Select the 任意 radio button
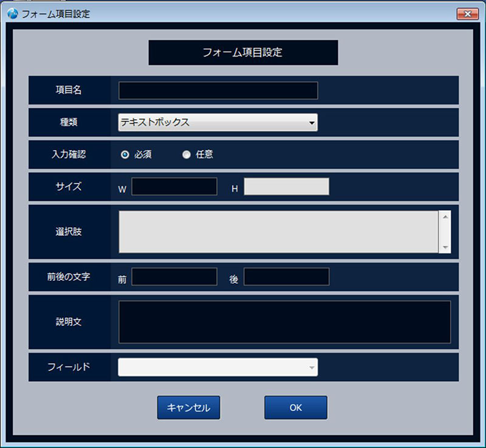Image resolution: width=486 pixels, height=448 pixels. 187,154
